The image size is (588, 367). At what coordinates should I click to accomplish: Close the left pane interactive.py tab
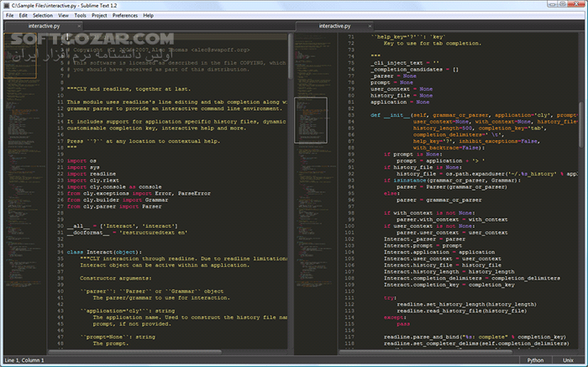79,26
